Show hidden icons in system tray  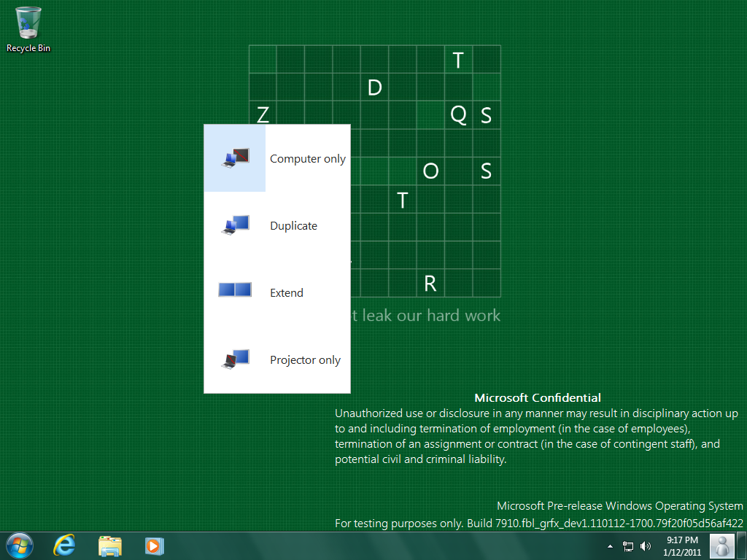pyautogui.click(x=611, y=546)
